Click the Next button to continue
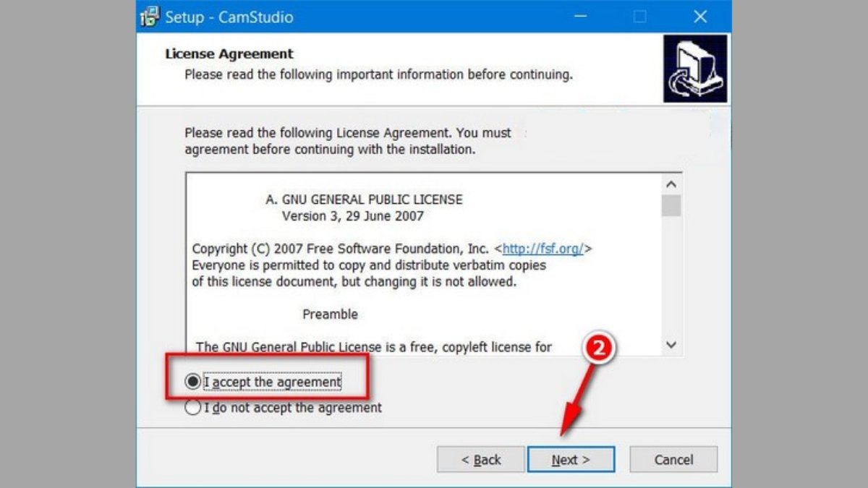This screenshot has width=868, height=488. (x=571, y=460)
